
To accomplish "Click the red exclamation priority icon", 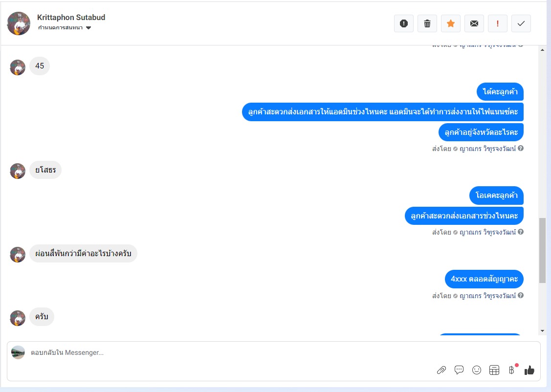I will (x=498, y=23).
